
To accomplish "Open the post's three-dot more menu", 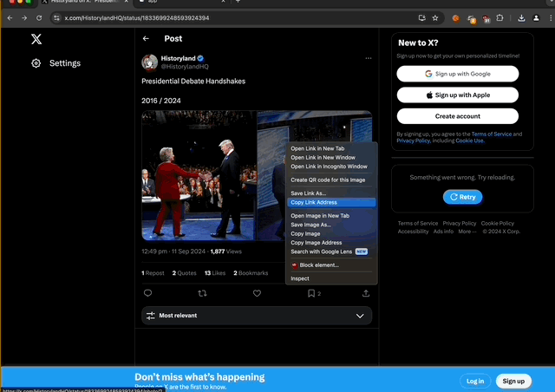I will (369, 58).
